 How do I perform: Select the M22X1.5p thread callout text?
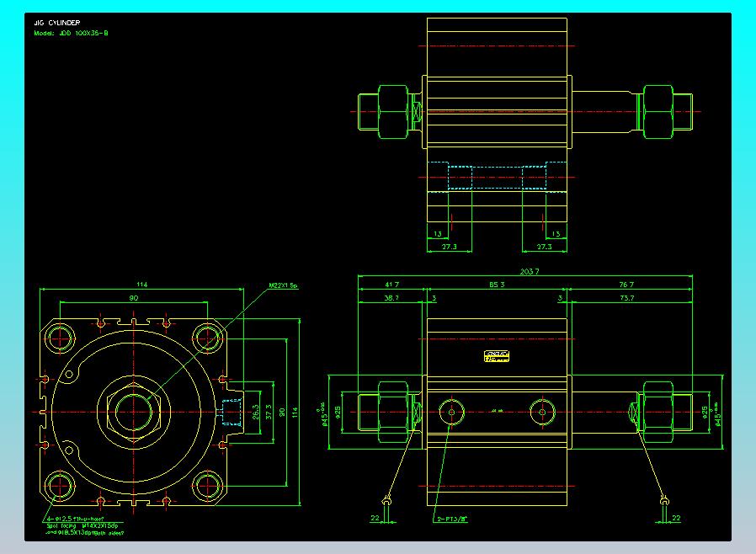coord(284,285)
